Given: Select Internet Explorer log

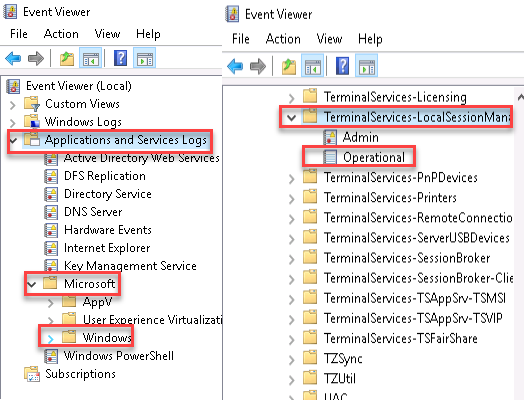Looking at the screenshot, I should tap(107, 248).
